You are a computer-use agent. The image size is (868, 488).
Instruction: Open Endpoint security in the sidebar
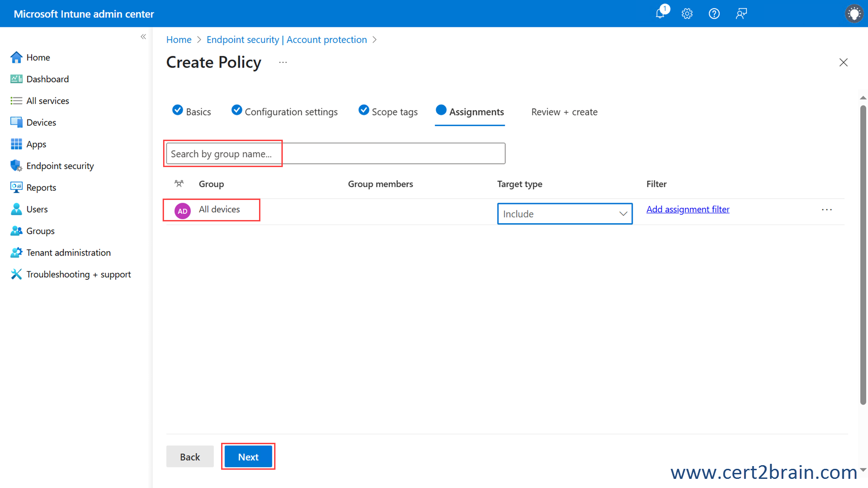tap(60, 166)
